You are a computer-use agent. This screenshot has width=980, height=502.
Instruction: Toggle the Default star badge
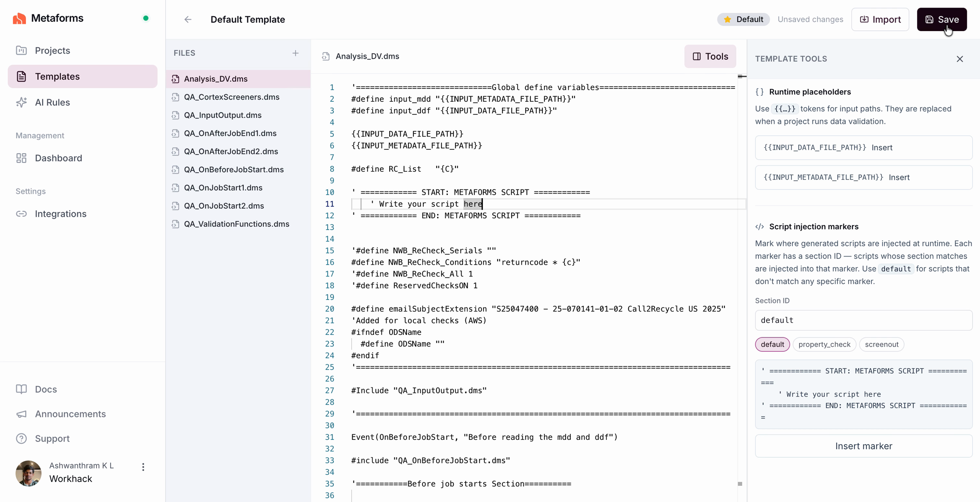click(x=743, y=20)
